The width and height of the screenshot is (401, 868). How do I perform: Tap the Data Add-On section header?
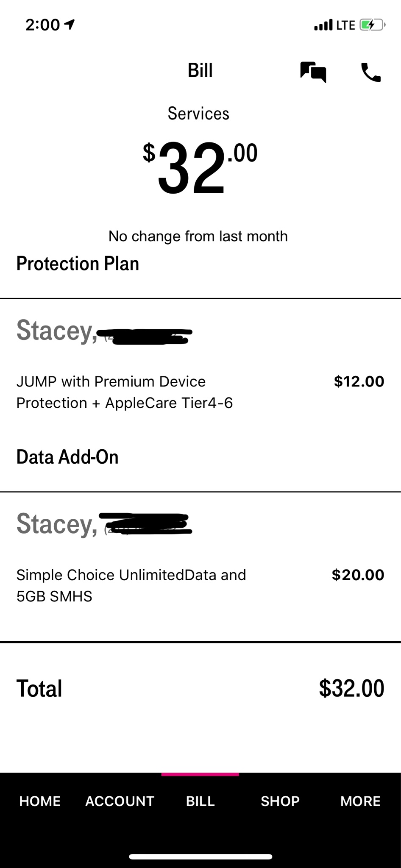[67, 457]
